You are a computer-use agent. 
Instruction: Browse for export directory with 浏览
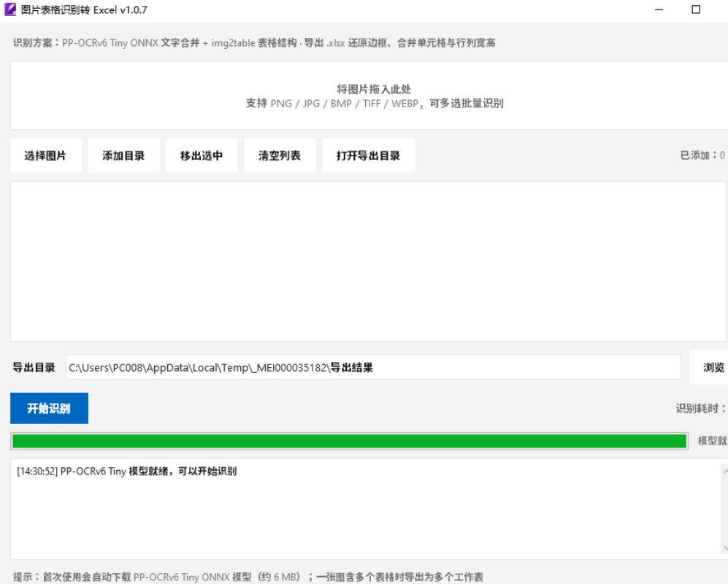(x=710, y=367)
